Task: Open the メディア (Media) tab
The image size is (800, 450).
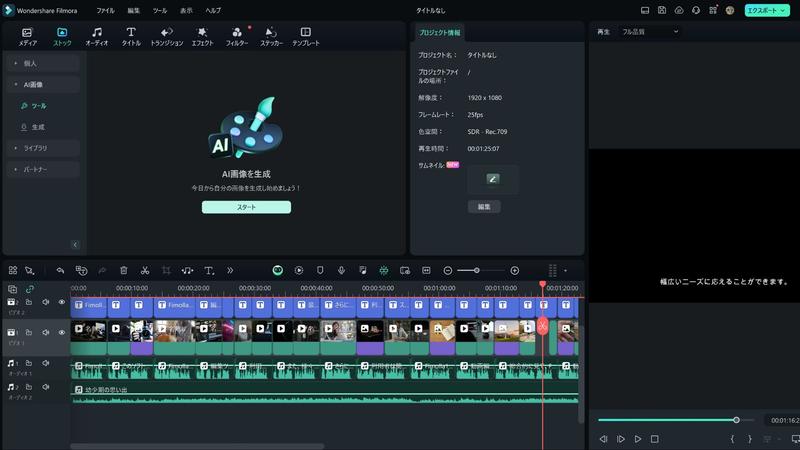Action: [x=28, y=37]
